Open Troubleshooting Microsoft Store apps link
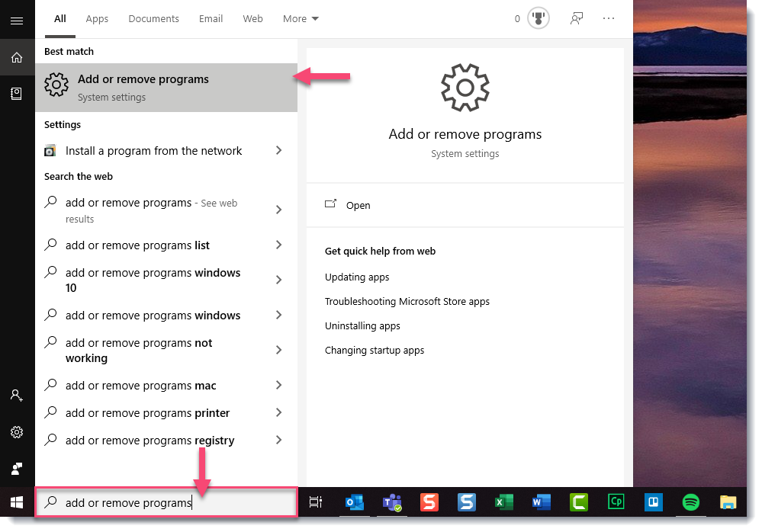This screenshot has width=762, height=532. pyautogui.click(x=407, y=301)
